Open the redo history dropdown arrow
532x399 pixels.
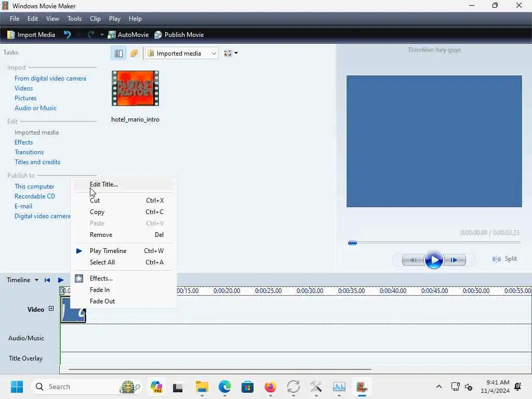(101, 35)
